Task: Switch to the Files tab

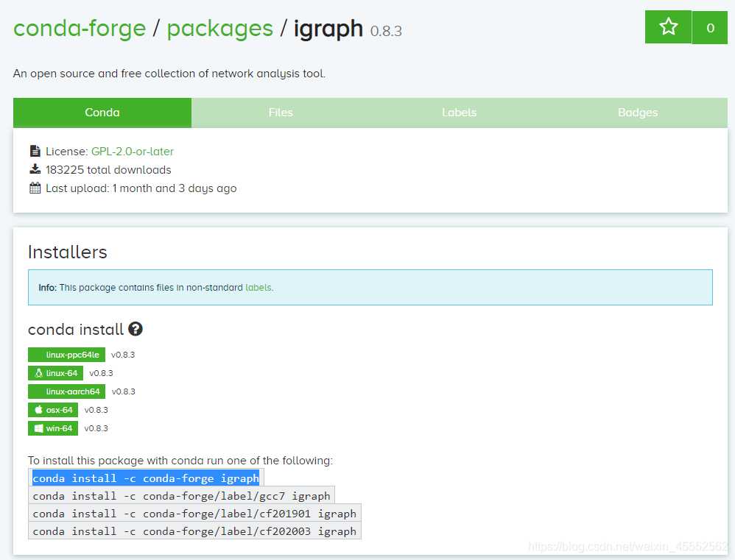Action: point(281,113)
